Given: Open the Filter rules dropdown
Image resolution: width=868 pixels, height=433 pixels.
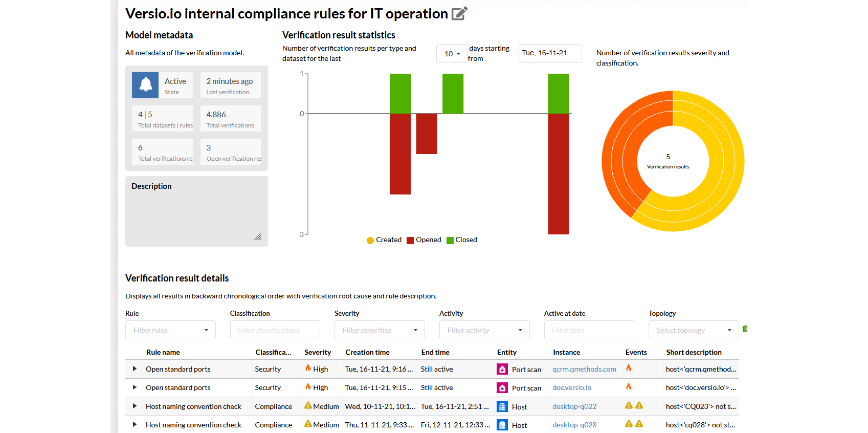Looking at the screenshot, I should click(170, 330).
